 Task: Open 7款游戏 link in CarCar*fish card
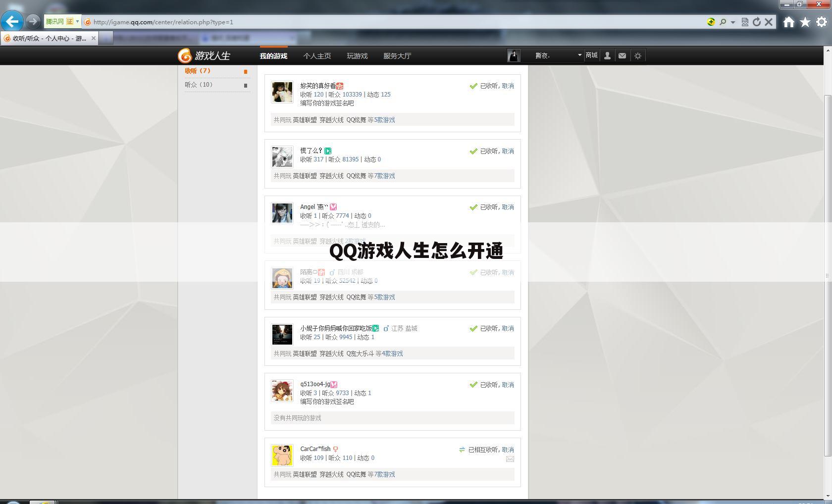(x=384, y=474)
